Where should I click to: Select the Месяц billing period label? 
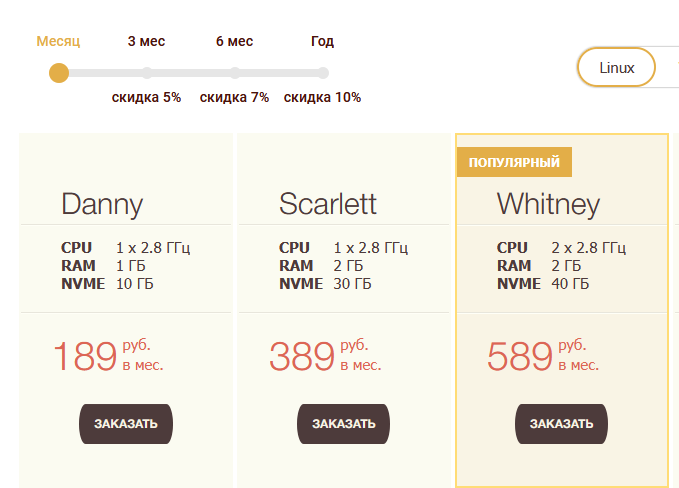58,41
